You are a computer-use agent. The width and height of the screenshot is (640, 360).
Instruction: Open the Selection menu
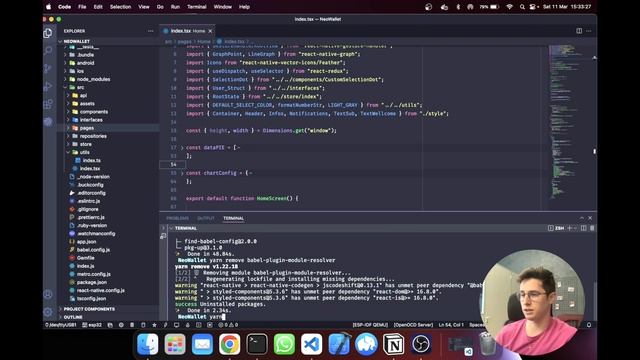(120, 7)
